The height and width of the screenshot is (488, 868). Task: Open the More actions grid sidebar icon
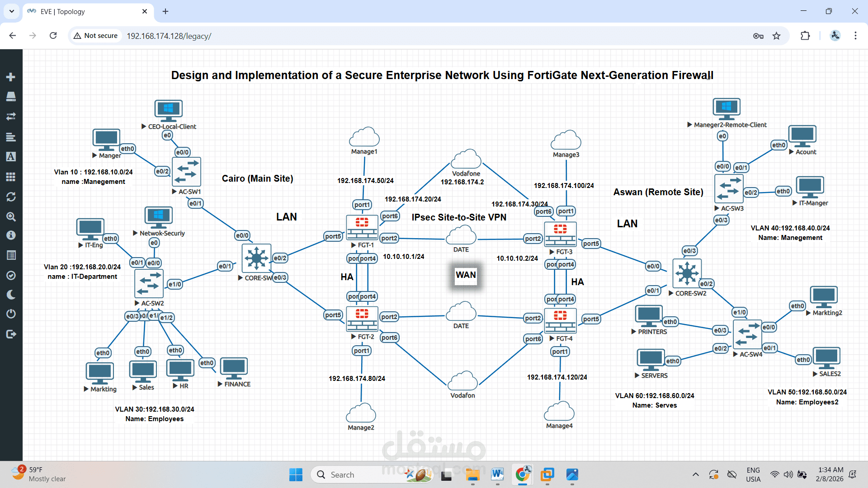coord(11,177)
